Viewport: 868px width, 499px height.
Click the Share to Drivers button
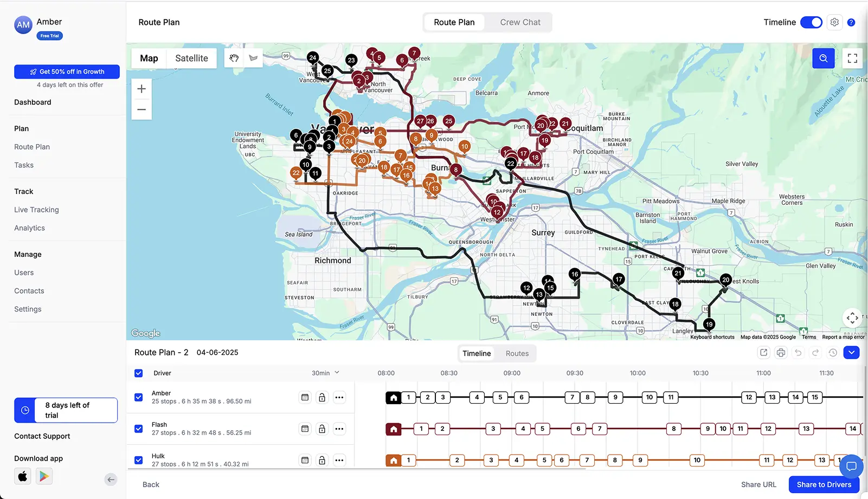pos(824,484)
